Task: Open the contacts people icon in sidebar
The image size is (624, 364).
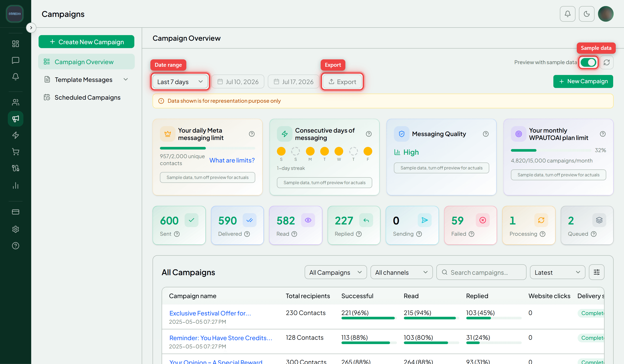Action: point(16,102)
